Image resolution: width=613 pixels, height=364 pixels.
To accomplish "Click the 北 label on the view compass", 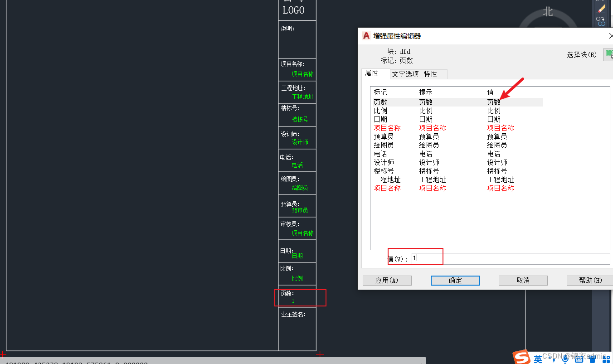I will tap(548, 12).
